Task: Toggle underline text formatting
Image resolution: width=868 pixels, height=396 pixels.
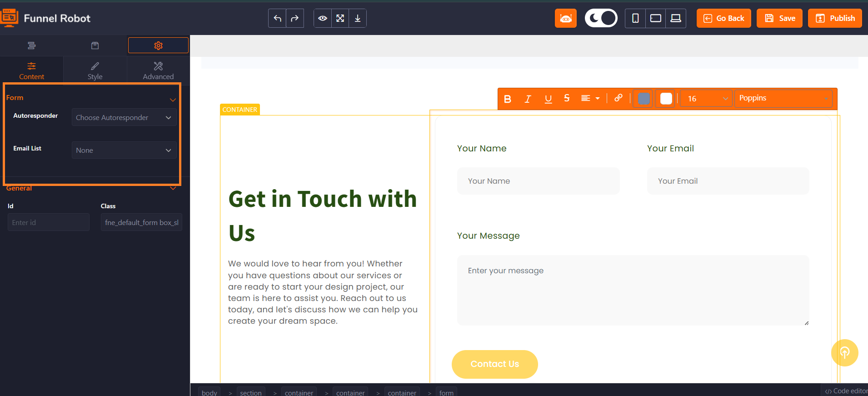Action: pos(548,99)
